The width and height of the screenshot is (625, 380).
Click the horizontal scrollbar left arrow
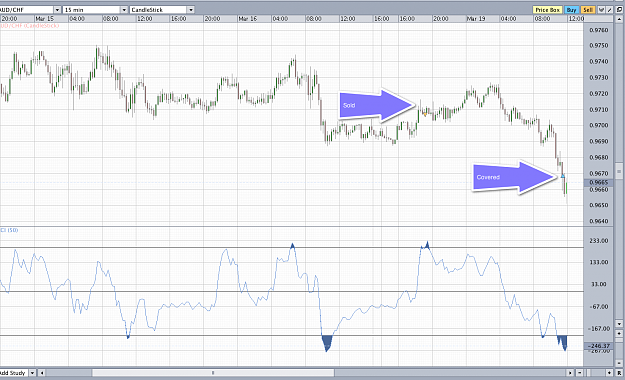point(41,373)
